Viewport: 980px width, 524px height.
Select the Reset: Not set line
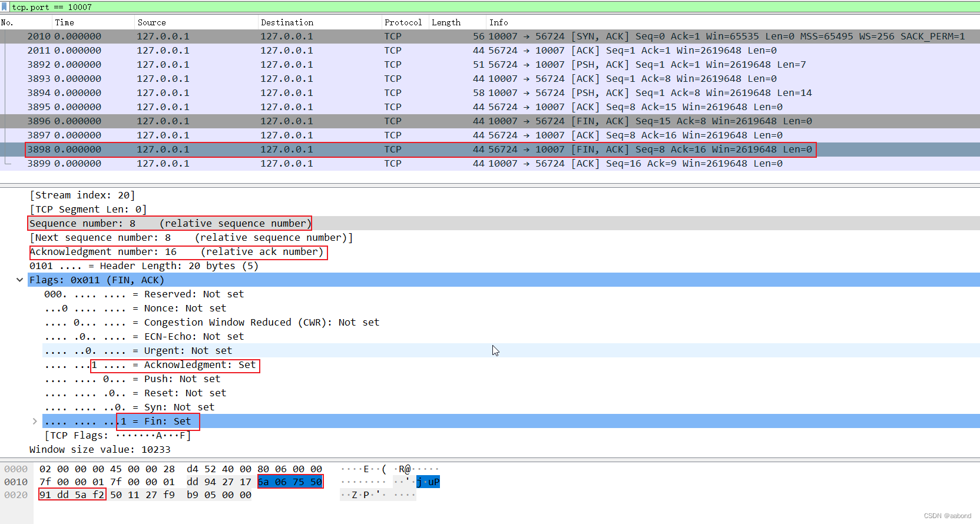(x=135, y=393)
